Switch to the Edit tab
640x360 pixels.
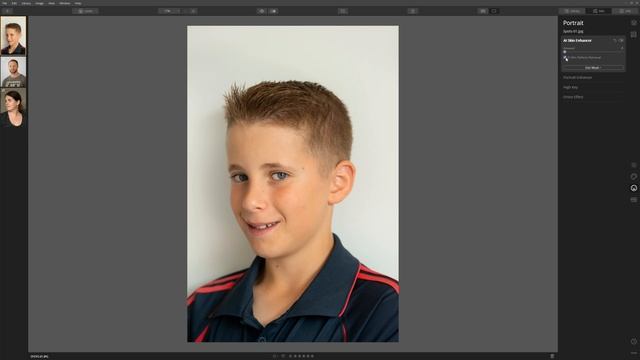[599, 11]
